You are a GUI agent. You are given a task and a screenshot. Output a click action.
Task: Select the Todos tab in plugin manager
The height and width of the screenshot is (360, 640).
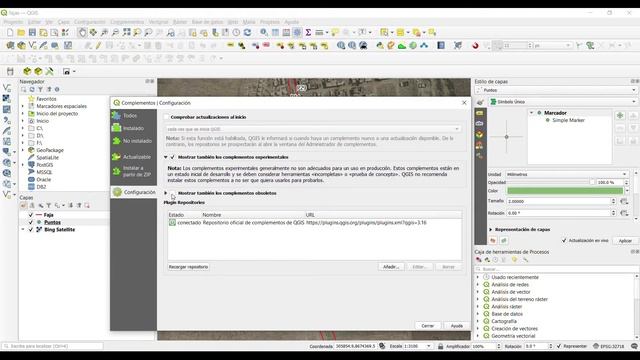(x=133, y=116)
